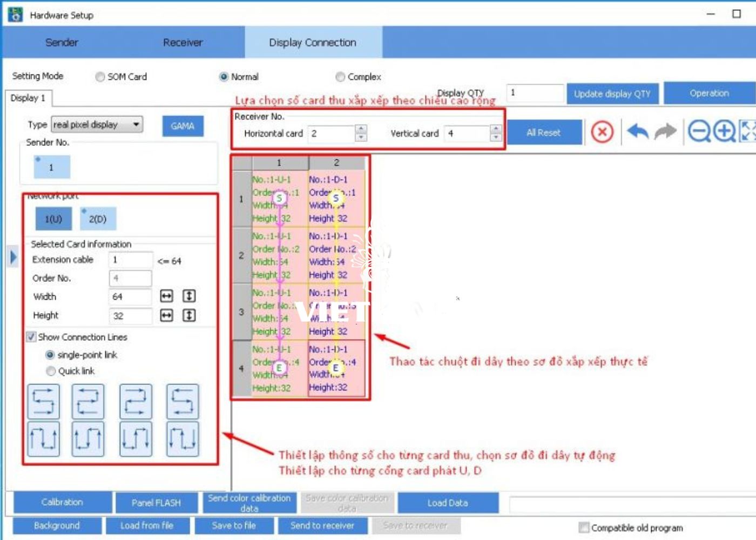Click the zoom out magnifier icon
The image size is (756, 540).
(699, 131)
